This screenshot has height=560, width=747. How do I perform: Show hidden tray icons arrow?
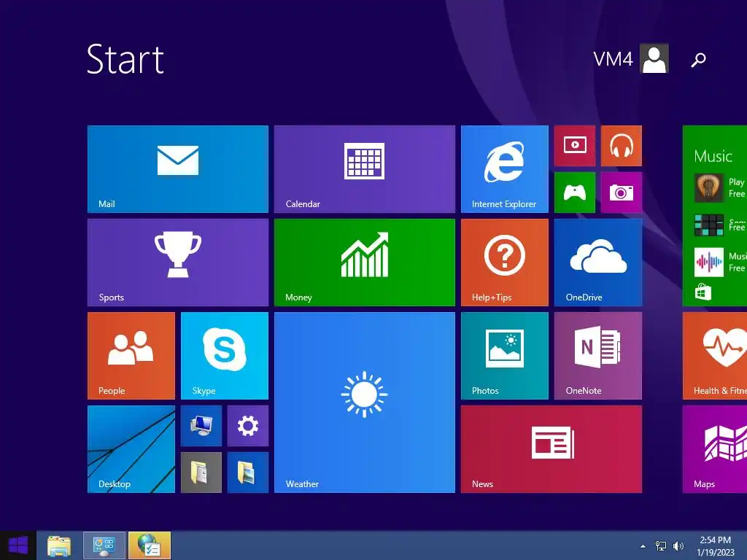coord(643,546)
